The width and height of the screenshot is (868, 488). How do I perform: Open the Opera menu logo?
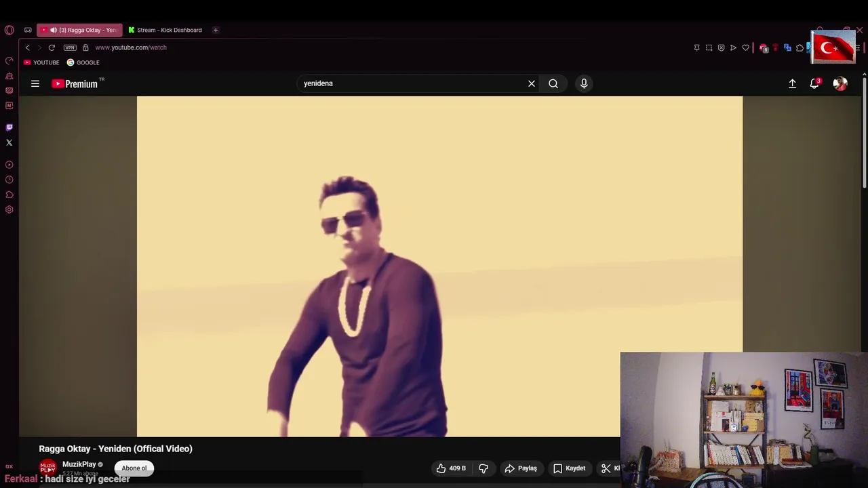[x=9, y=30]
